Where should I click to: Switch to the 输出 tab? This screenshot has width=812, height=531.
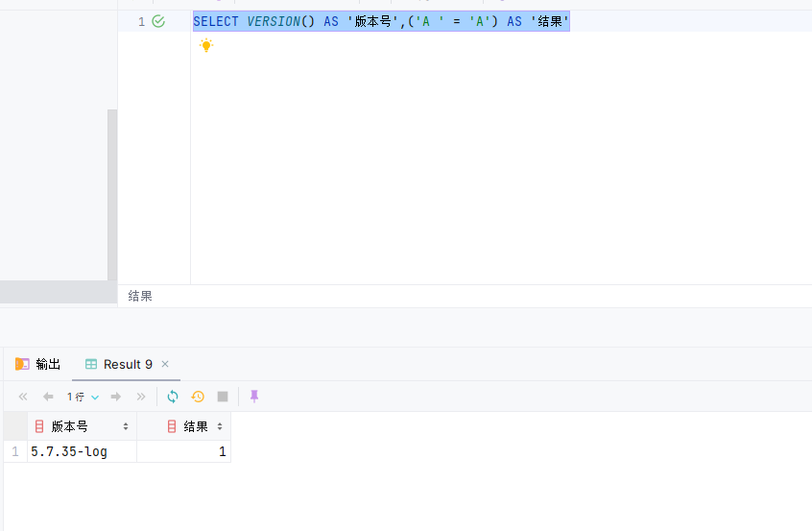point(38,364)
